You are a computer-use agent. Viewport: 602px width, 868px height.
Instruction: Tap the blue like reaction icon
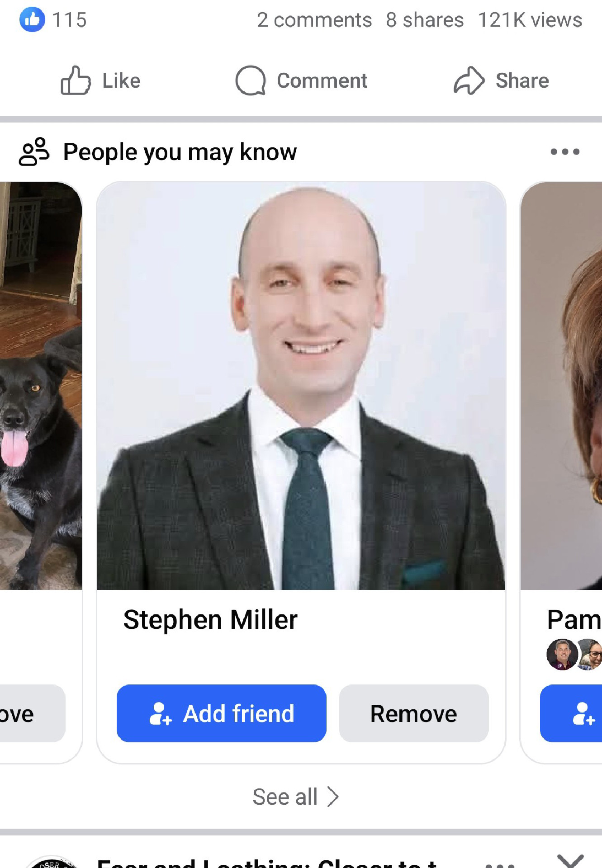coord(32,19)
